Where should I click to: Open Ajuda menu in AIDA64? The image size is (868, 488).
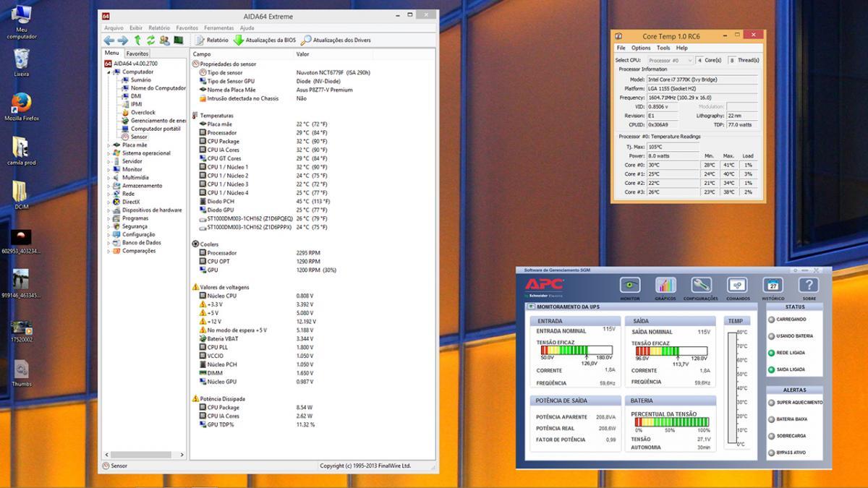(247, 28)
